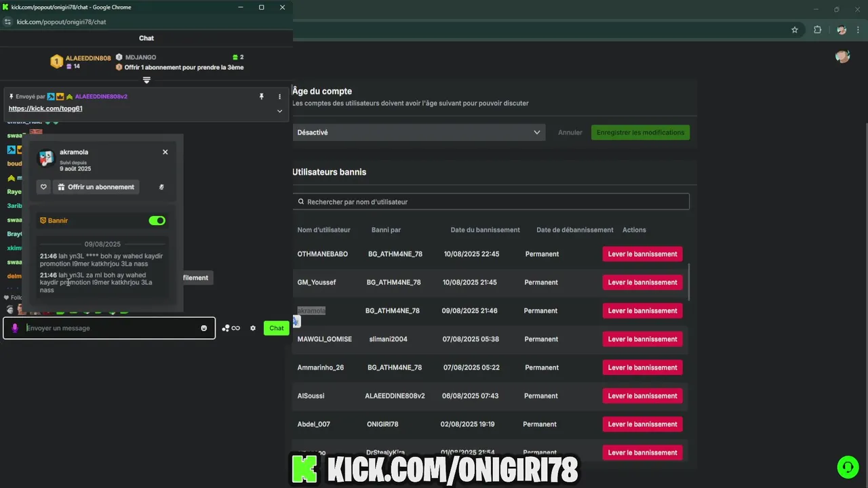This screenshot has width=868, height=488.
Task: Toggle the Bannir switch off
Action: pos(157,220)
